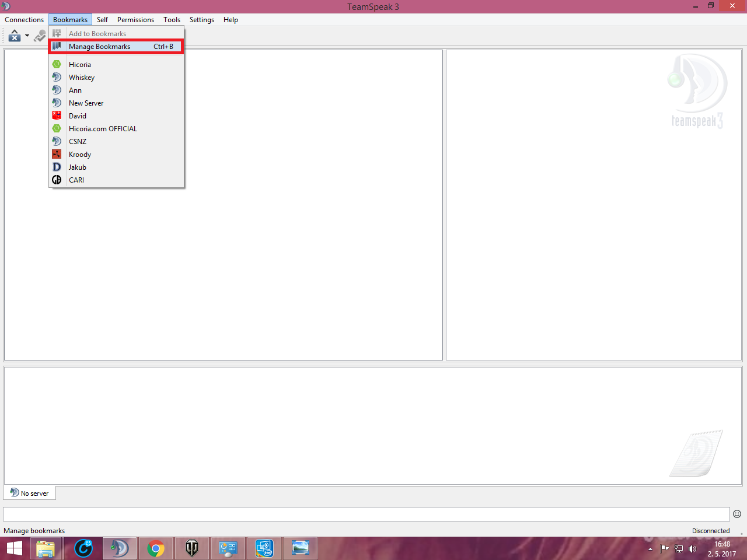The height and width of the screenshot is (560, 747).
Task: Connect to the Kroody bookmark
Action: click(117, 155)
